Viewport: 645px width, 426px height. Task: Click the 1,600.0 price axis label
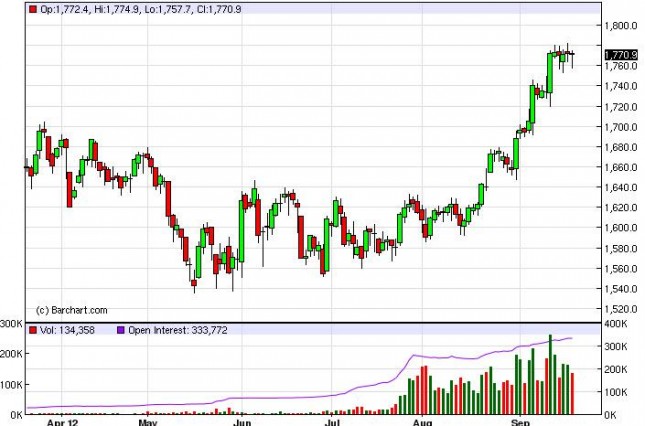(x=621, y=228)
